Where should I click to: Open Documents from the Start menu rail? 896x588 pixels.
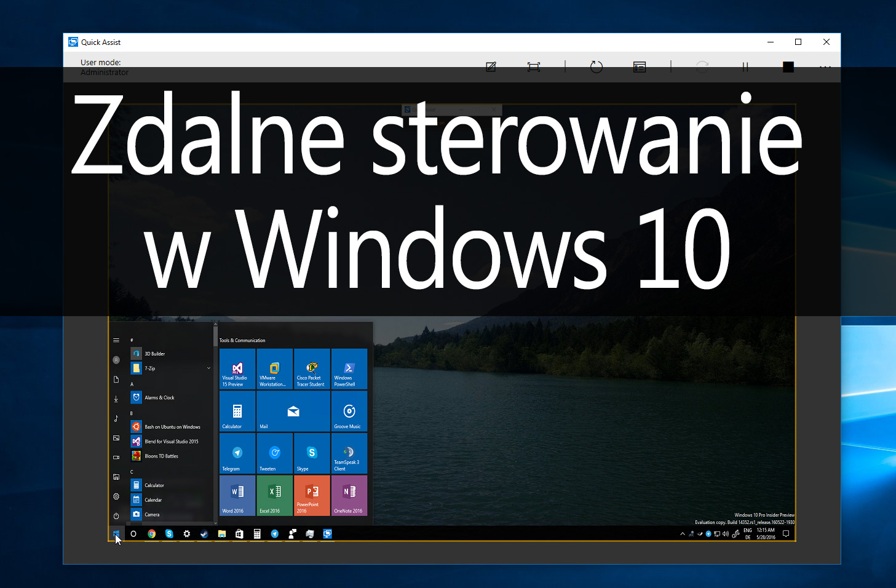[x=116, y=379]
